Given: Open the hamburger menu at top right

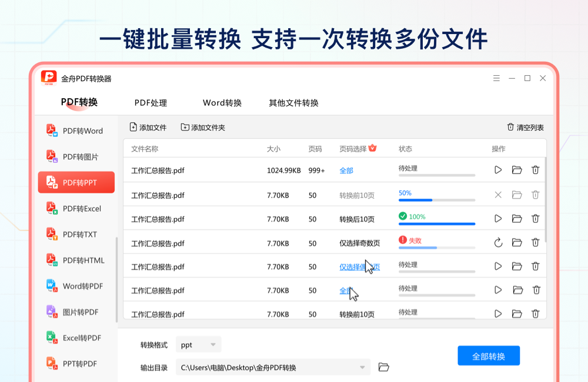Looking at the screenshot, I should [x=496, y=78].
